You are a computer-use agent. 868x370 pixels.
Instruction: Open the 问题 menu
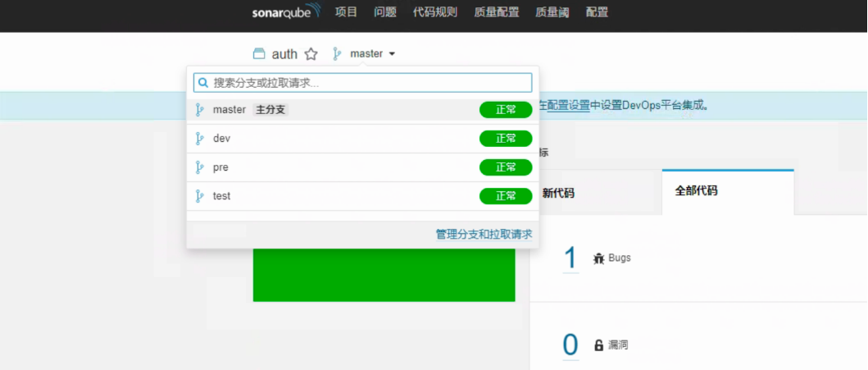[x=384, y=12]
